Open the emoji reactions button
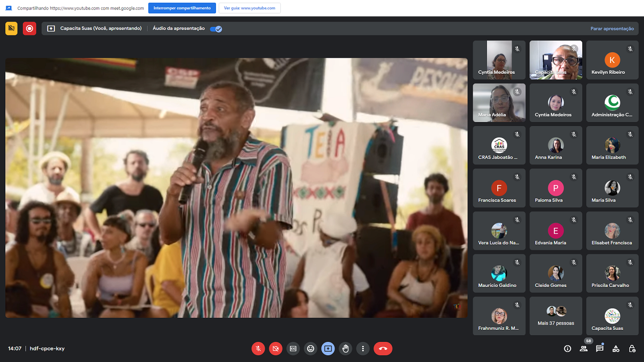This screenshot has width=644, height=362. (x=310, y=349)
